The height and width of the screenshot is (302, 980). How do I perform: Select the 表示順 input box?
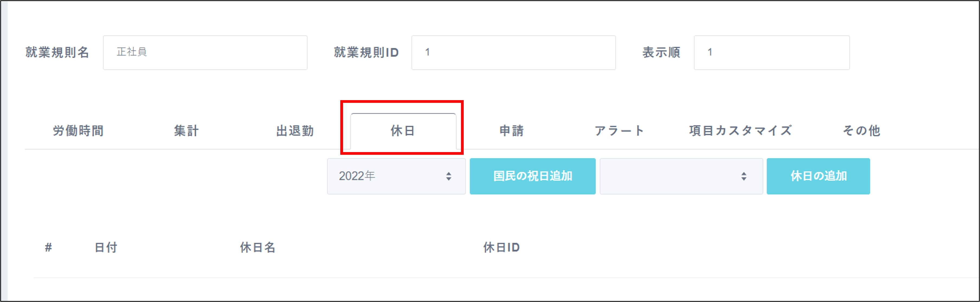pyautogui.click(x=771, y=52)
